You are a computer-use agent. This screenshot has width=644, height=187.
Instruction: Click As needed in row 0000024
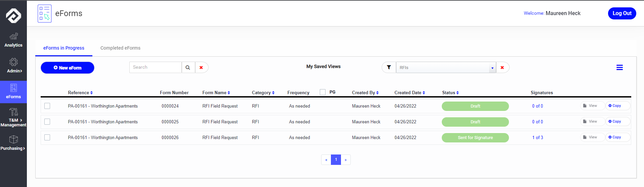pos(300,106)
